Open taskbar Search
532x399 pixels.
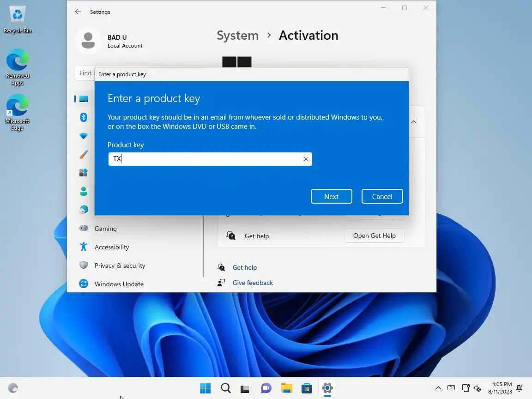click(226, 388)
